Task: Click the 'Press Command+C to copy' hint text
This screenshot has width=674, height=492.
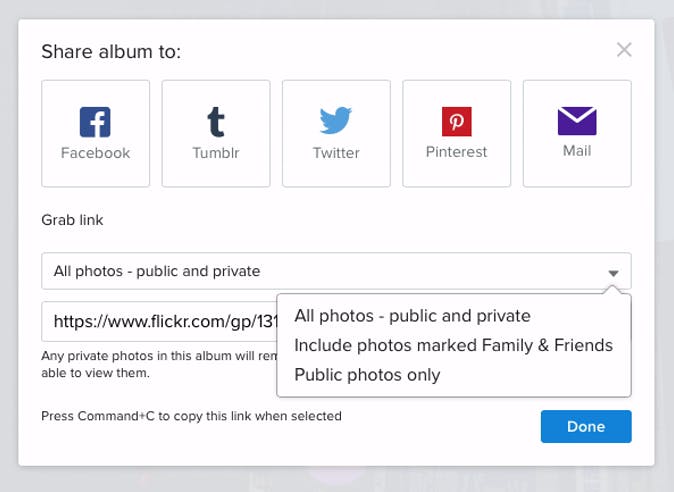Action: (191, 416)
